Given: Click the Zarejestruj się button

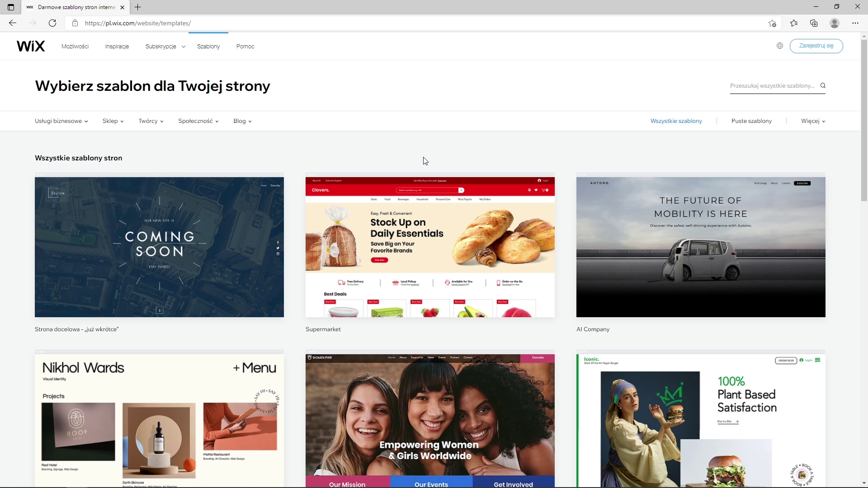Looking at the screenshot, I should coord(816,46).
